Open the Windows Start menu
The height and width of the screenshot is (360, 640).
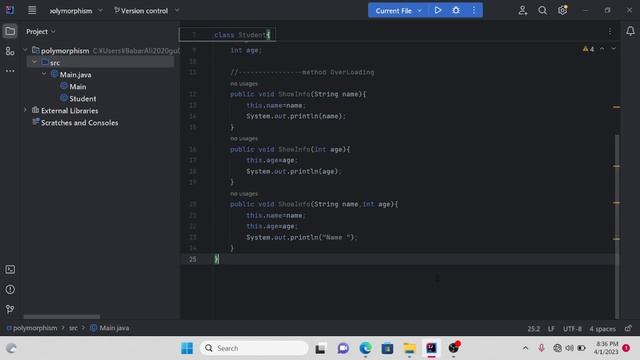click(x=187, y=348)
